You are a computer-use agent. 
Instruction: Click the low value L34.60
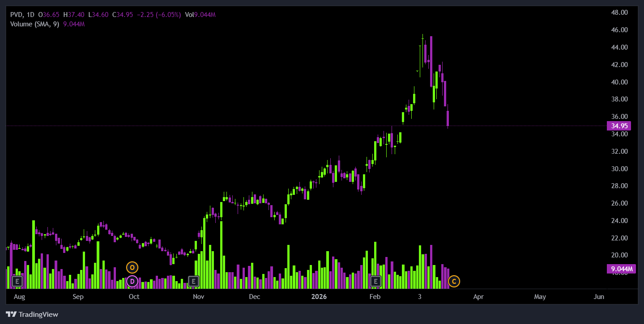(99, 15)
